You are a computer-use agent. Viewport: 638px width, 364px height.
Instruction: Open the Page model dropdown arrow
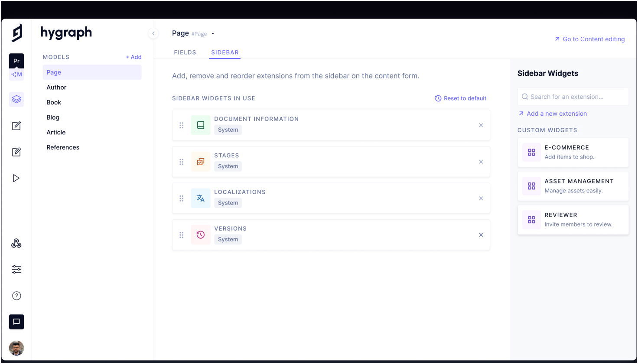pos(213,34)
